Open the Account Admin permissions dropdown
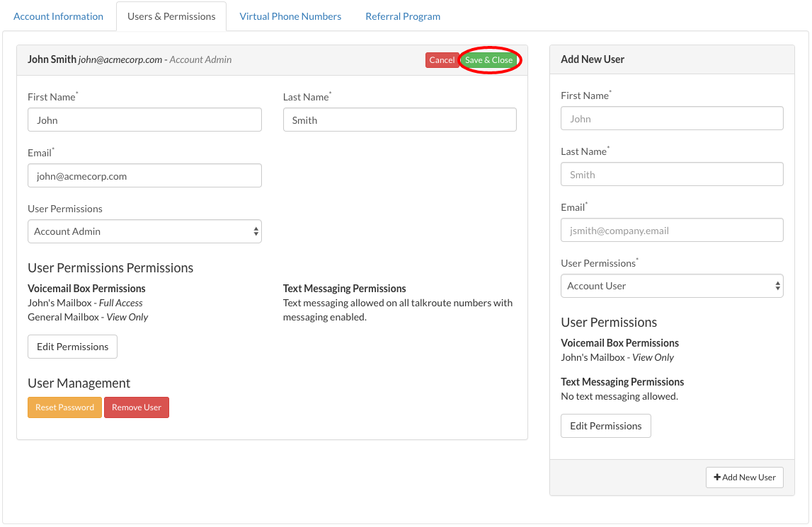The width and height of the screenshot is (812, 527). click(144, 231)
